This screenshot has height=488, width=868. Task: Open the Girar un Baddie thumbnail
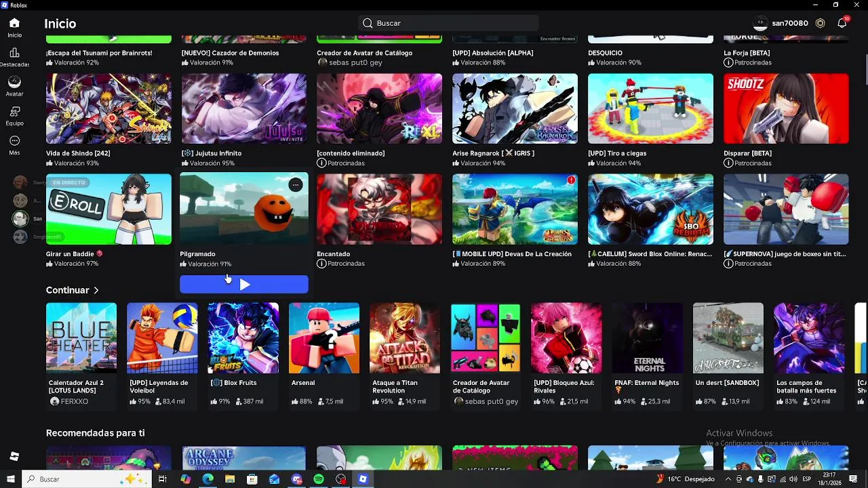click(108, 209)
